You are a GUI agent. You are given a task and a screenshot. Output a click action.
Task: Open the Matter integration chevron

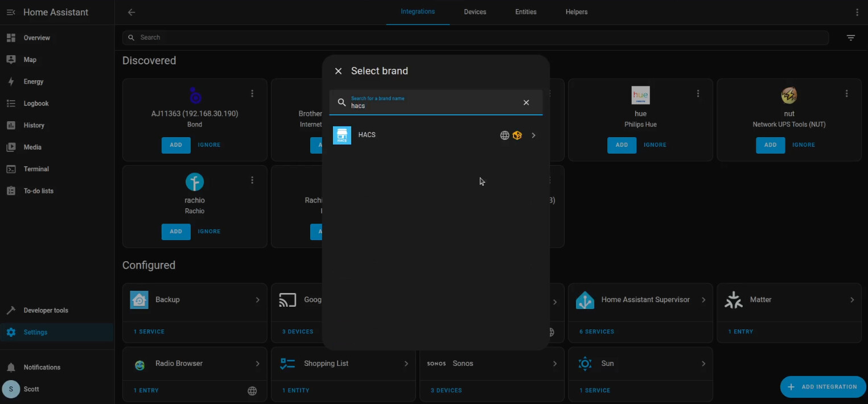852,300
